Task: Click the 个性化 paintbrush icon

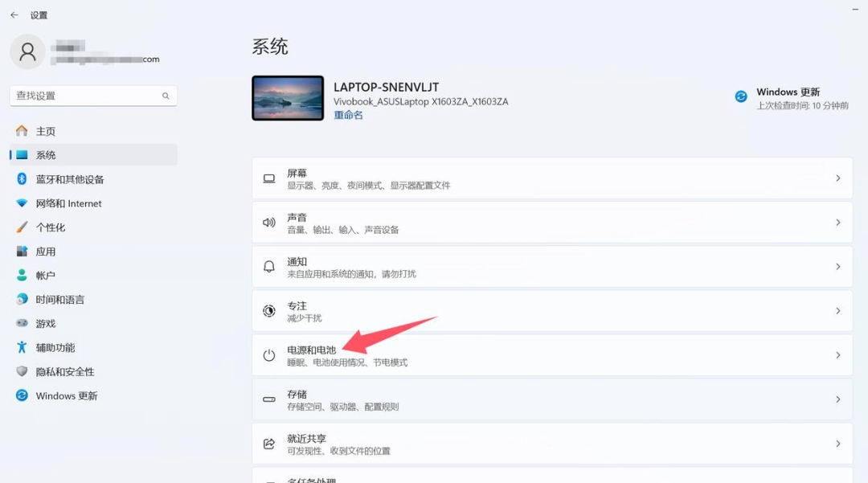Action: pyautogui.click(x=22, y=227)
